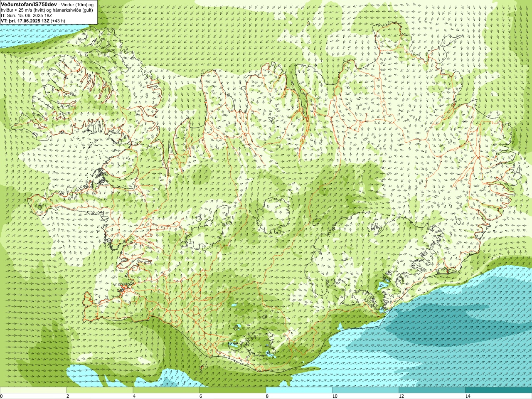Click the '12' label on wind scale

tap(401, 396)
